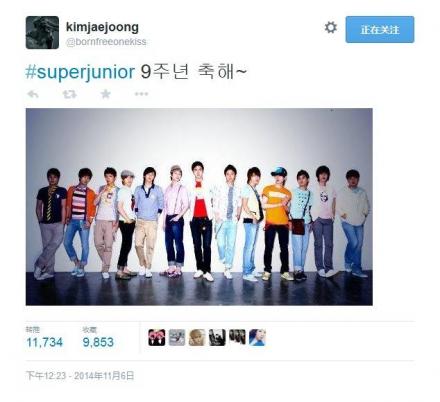The height and width of the screenshot is (402, 440).
Task: Favorite the tweet with the star icon
Action: (x=106, y=94)
